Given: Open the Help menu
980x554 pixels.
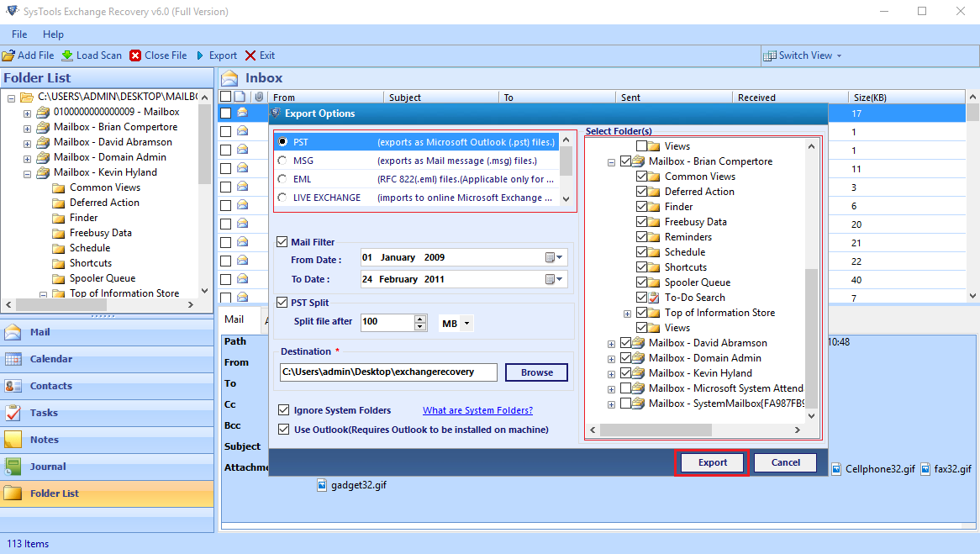Looking at the screenshot, I should tap(53, 34).
